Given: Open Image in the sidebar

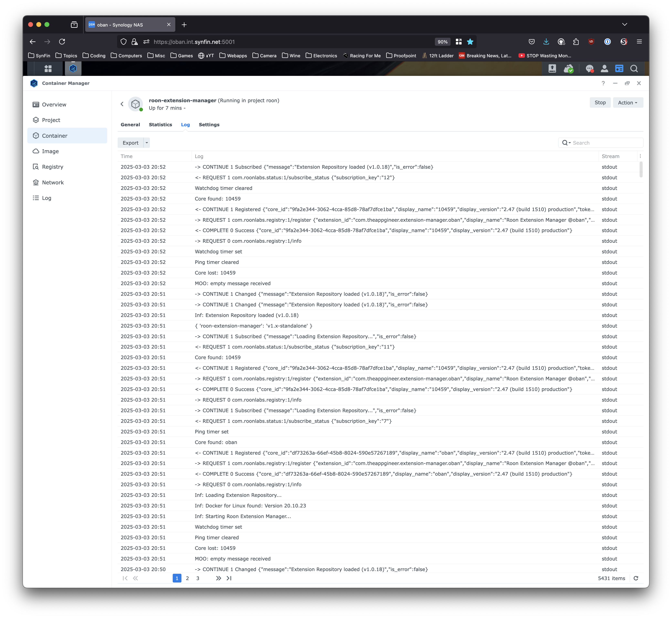Looking at the screenshot, I should 67,151.
